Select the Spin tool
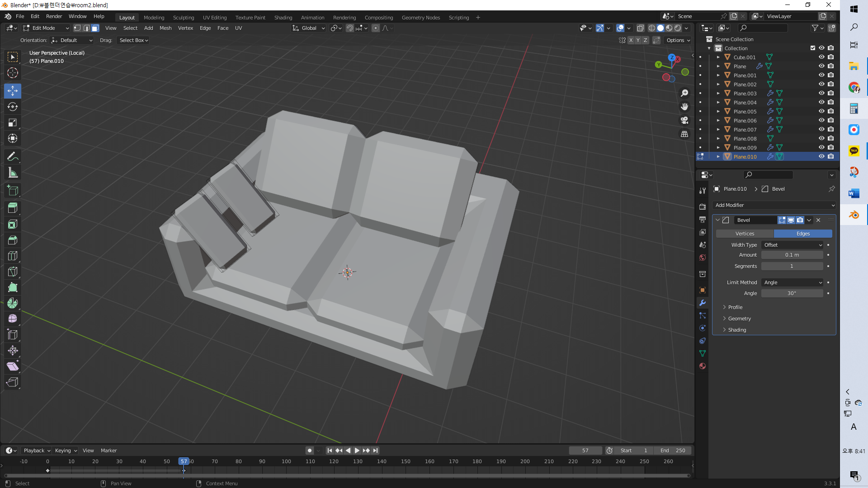The height and width of the screenshot is (488, 868). 13,303
